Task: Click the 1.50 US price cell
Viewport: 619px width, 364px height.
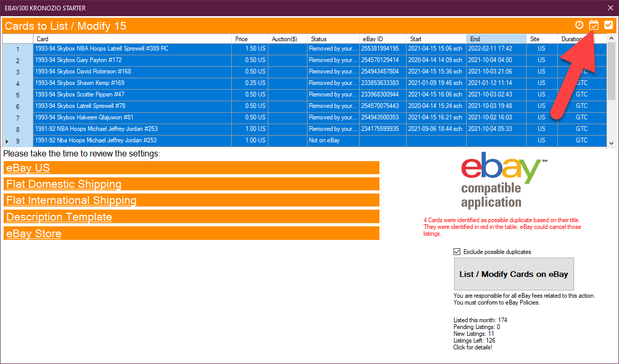Action: point(250,48)
